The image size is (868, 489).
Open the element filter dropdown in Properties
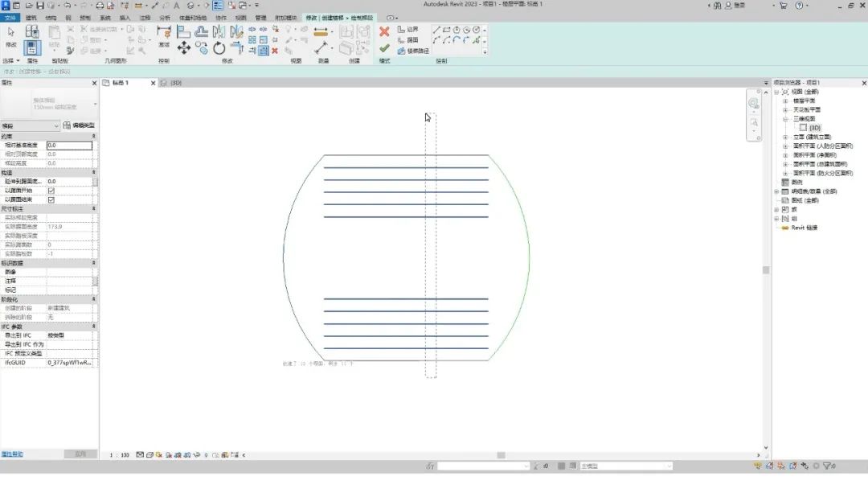(30, 126)
